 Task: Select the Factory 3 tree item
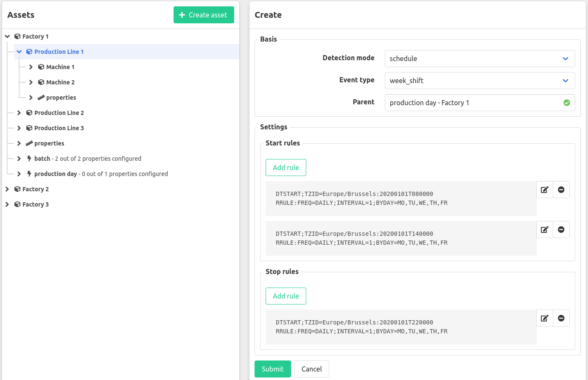click(36, 204)
